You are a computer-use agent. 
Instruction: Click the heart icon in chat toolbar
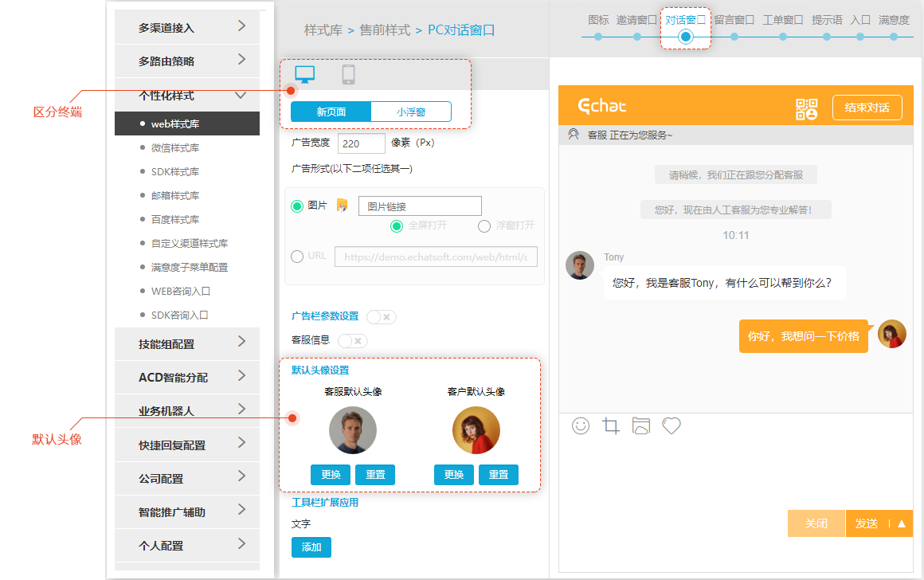pos(671,426)
